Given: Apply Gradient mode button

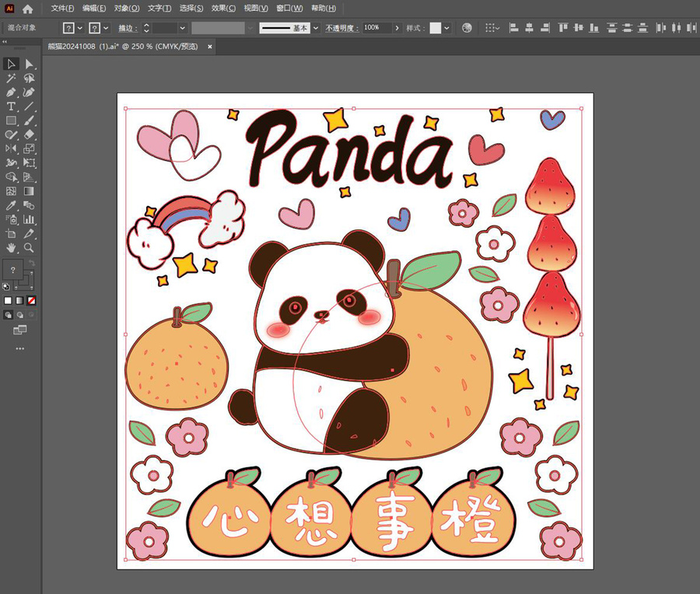Looking at the screenshot, I should pyautogui.click(x=19, y=301).
